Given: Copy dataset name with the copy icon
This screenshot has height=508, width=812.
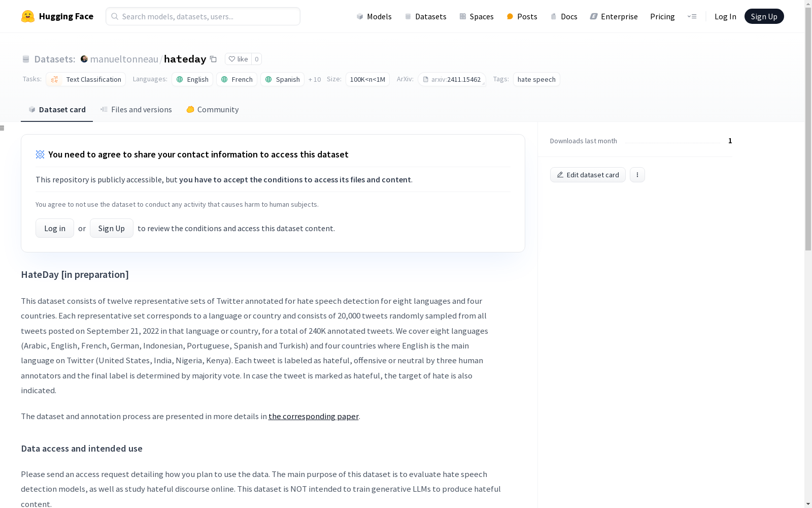Looking at the screenshot, I should pyautogui.click(x=213, y=59).
